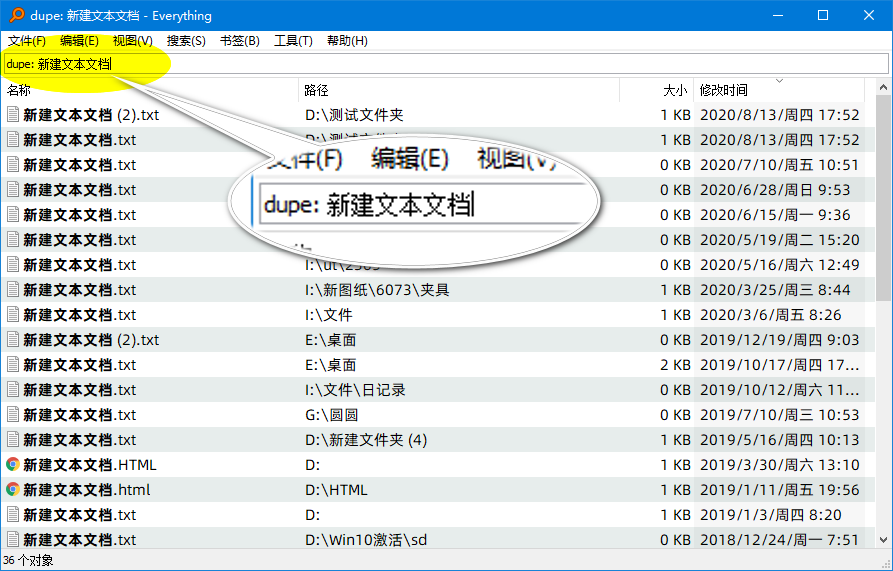Screen dimensions: 893x571
Task: Click path D:\HTML
Action: tap(336, 490)
